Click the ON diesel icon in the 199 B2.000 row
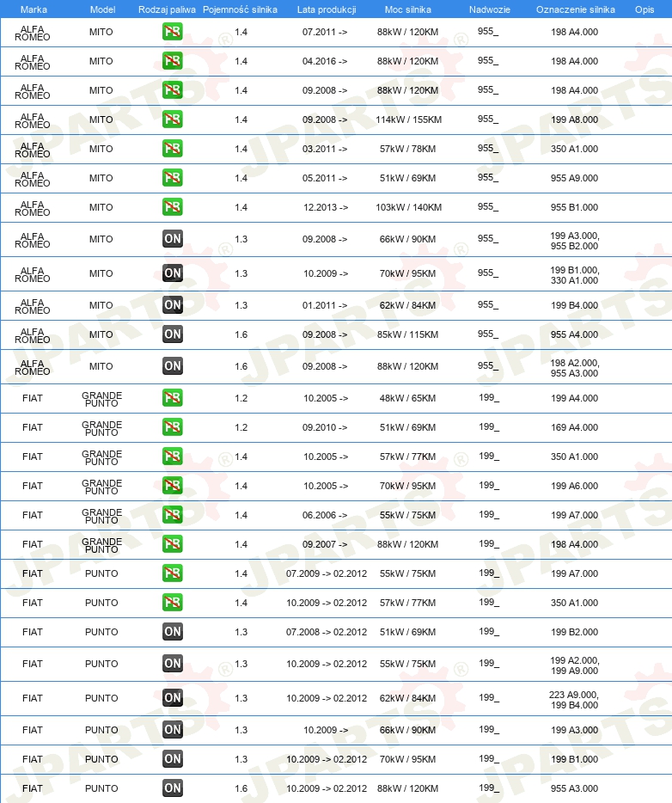Screen dimensions: 672x803 (172, 631)
